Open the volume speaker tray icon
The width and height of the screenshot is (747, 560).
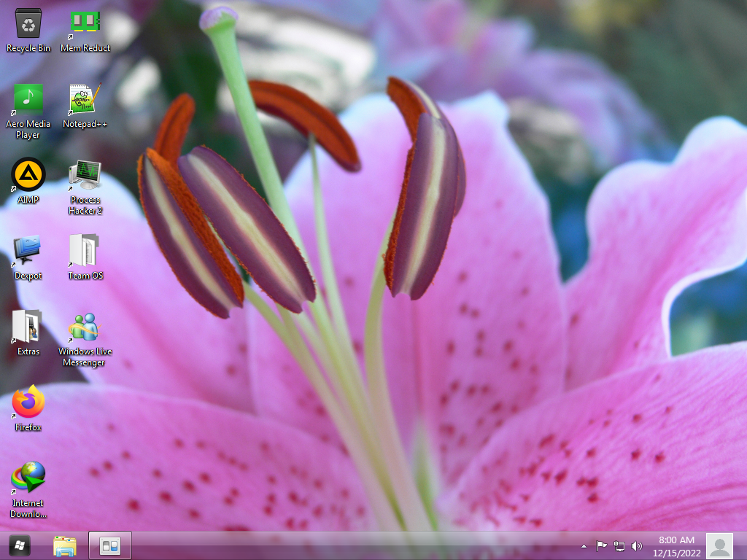(636, 545)
